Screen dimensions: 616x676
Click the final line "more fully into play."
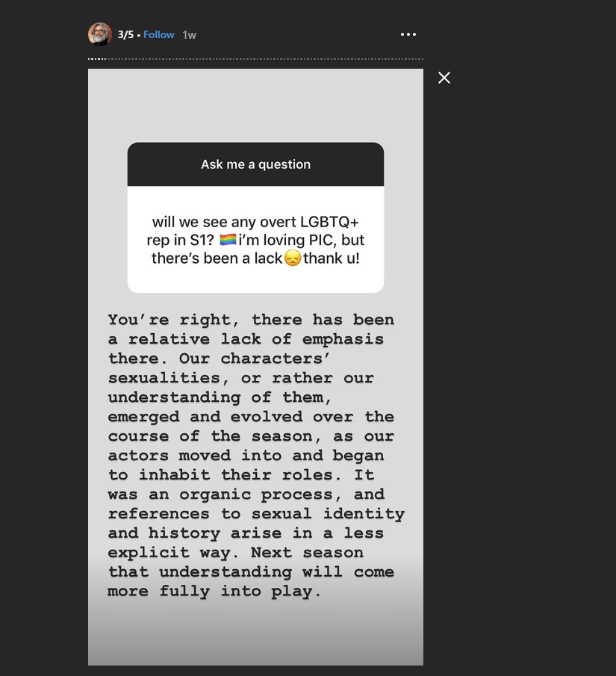pyautogui.click(x=214, y=592)
